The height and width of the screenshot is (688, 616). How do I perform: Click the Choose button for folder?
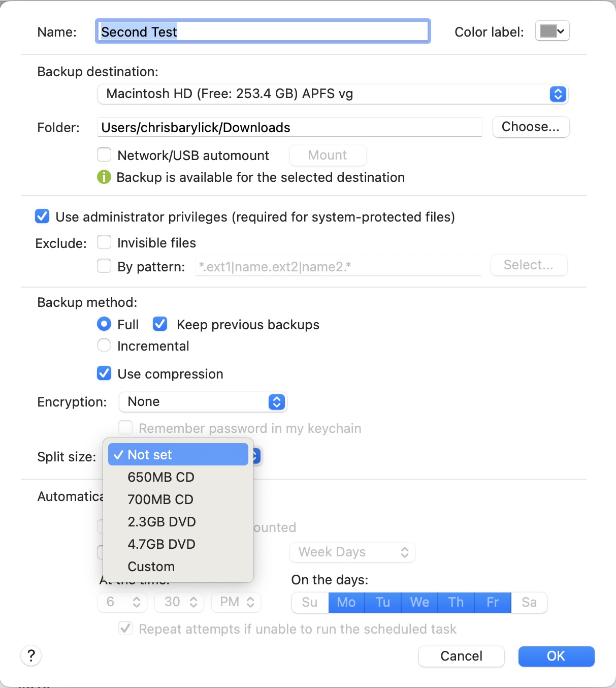(x=531, y=127)
